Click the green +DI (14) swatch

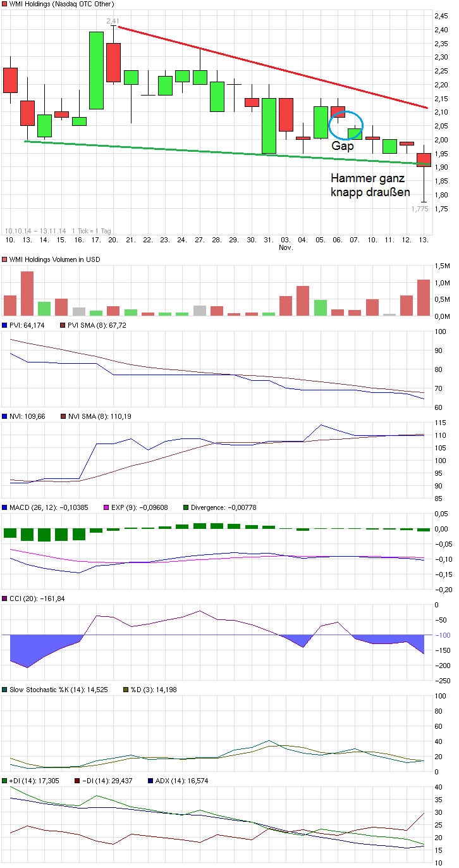6,781
